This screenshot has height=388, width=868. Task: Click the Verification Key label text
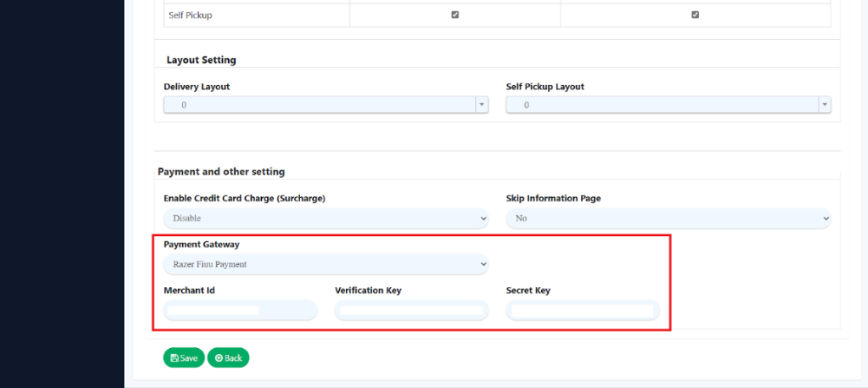click(368, 290)
